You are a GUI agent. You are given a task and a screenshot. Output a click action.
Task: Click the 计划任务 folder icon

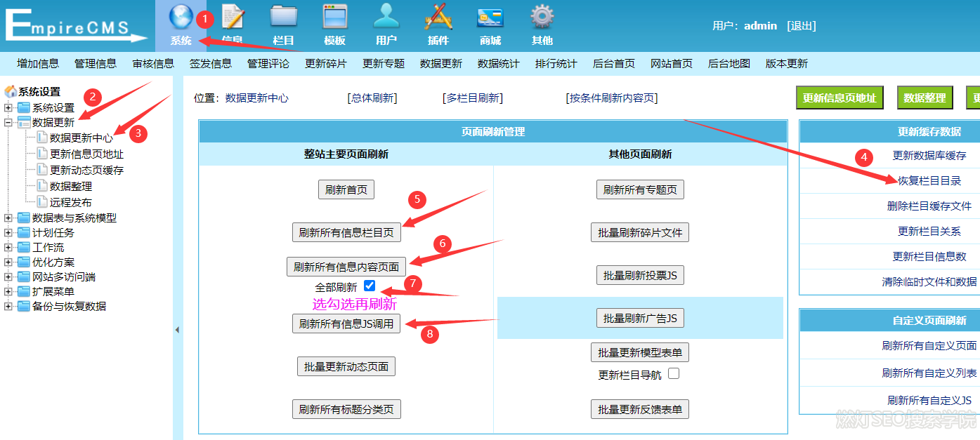24,232
